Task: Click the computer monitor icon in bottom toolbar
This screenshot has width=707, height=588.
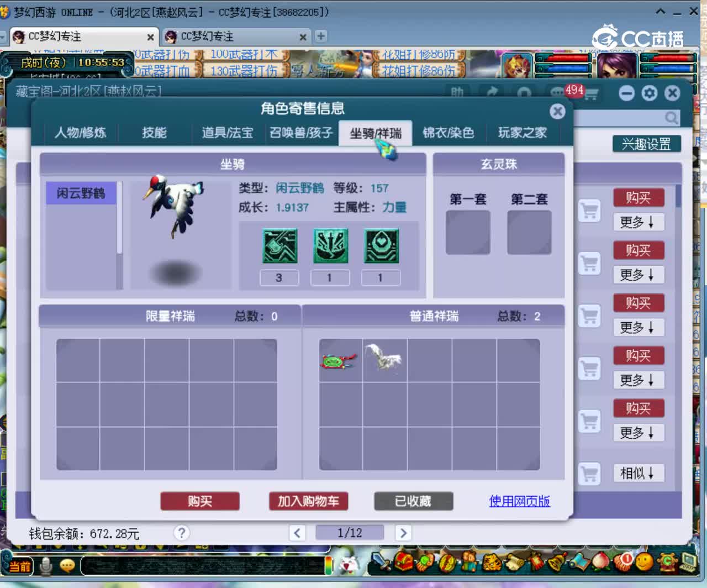Action: point(688,563)
